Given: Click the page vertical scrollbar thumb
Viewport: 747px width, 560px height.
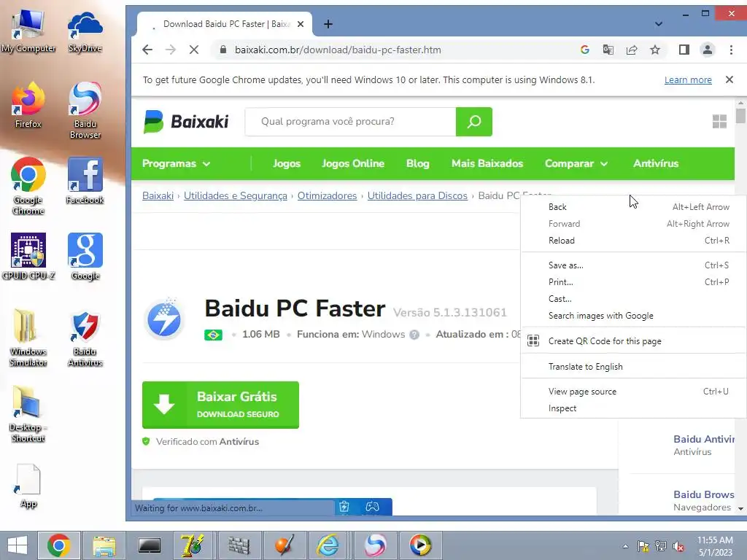Looking at the screenshot, I should pos(740,116).
